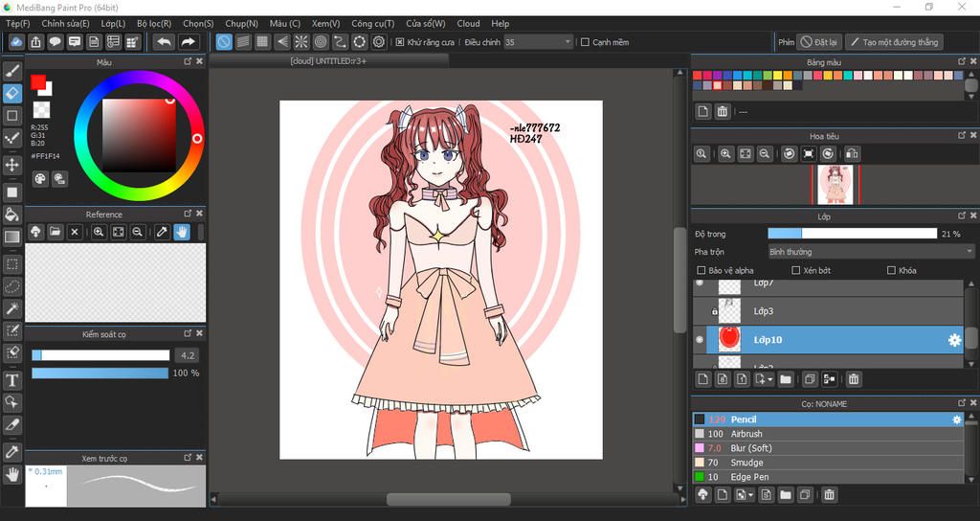Image resolution: width=980 pixels, height=521 pixels.
Task: Enable the Cạnh mềm checkbox
Action: coord(585,42)
